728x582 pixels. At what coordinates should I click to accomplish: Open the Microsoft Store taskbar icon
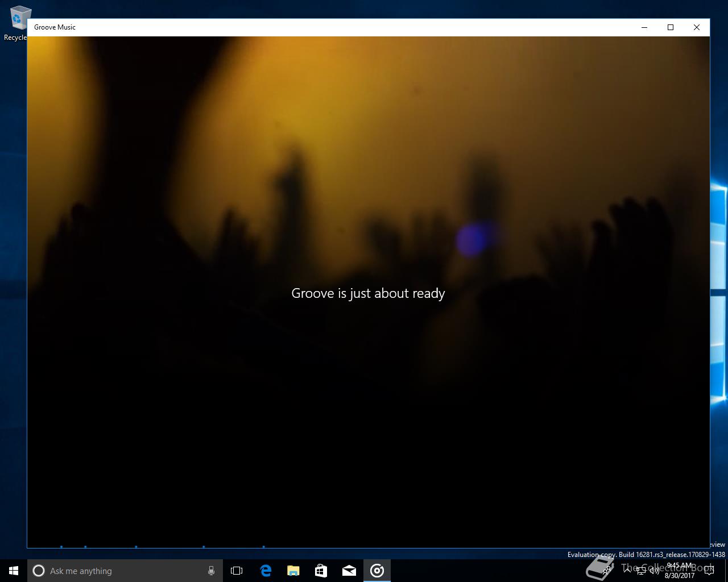321,571
